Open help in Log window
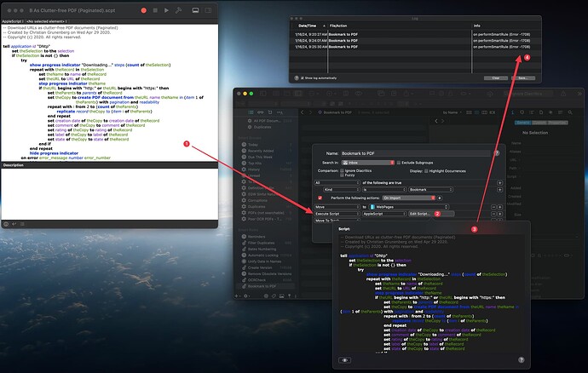This screenshot has width=588, height=373. coord(297,78)
